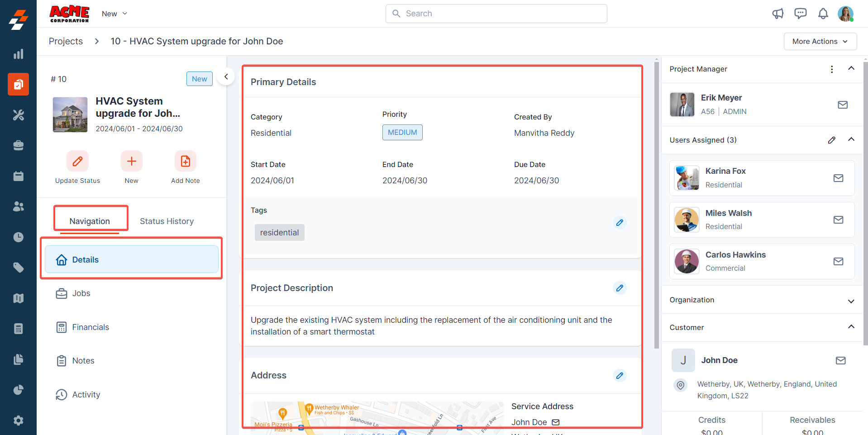
Task: Expand the Organization section
Action: 851,301
